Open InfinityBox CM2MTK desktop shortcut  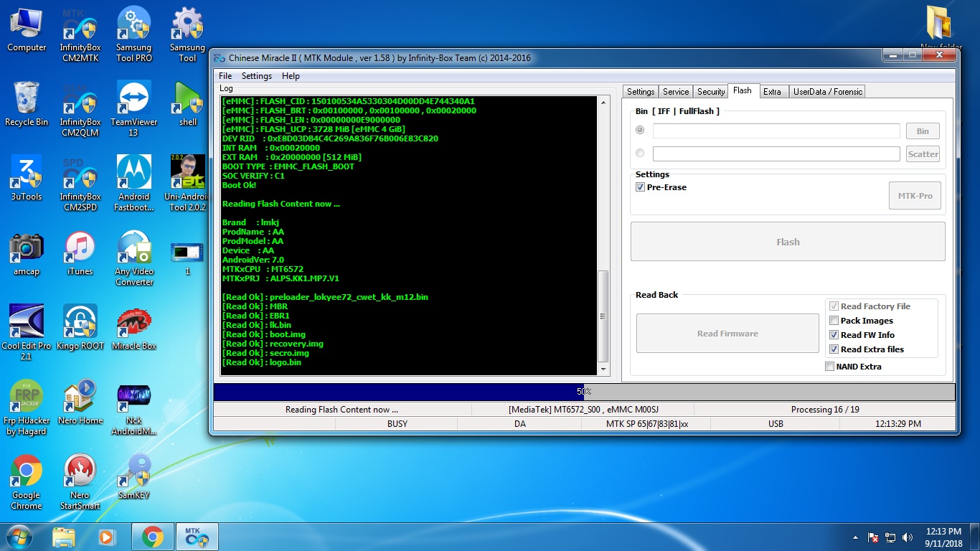click(80, 35)
